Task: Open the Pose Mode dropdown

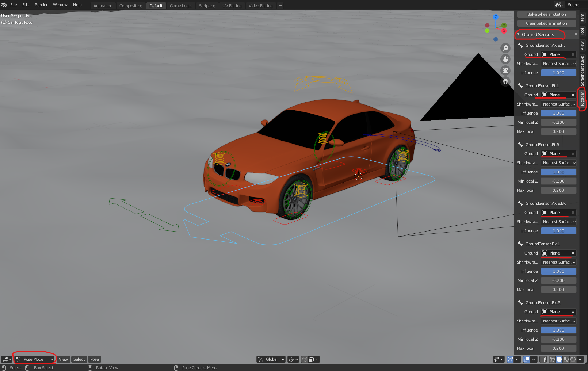Action: point(35,359)
